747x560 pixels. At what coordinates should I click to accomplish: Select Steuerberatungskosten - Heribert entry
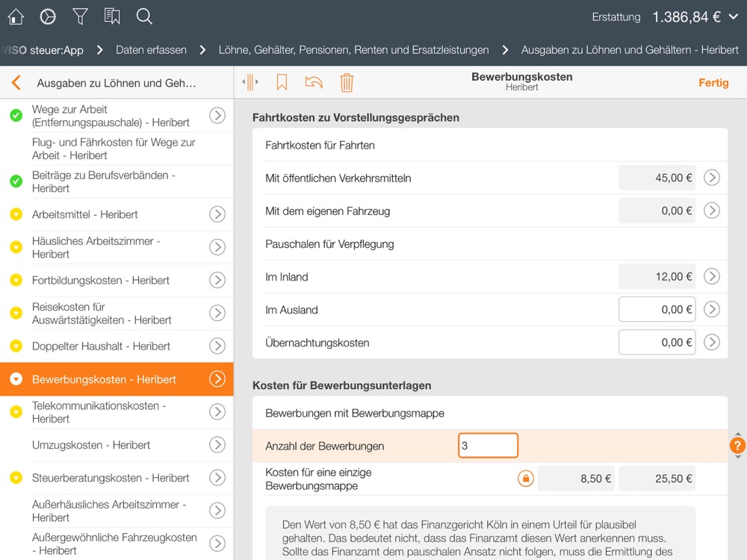point(117,478)
